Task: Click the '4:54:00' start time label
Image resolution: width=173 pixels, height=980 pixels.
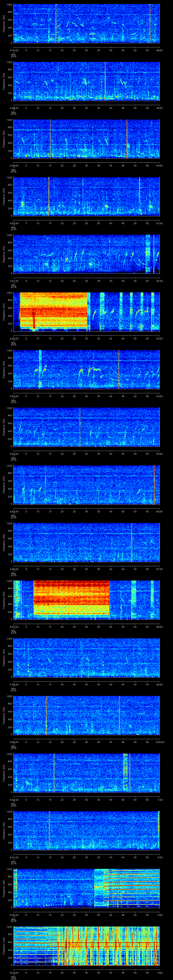Action: (x=14, y=454)
